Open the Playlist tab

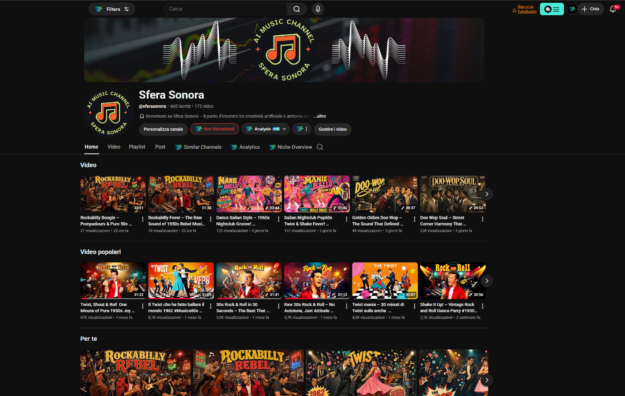[x=137, y=147]
